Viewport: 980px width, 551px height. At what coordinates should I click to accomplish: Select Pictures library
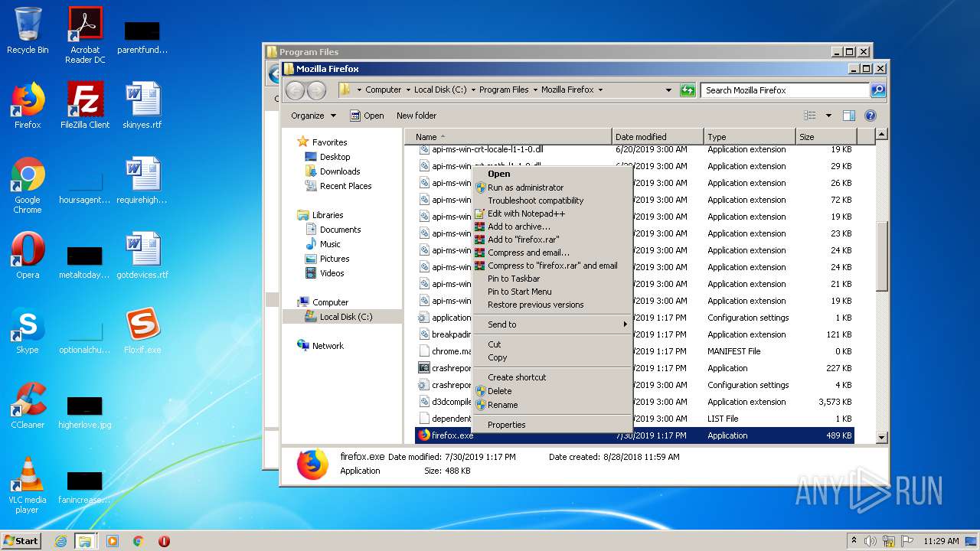tap(335, 259)
